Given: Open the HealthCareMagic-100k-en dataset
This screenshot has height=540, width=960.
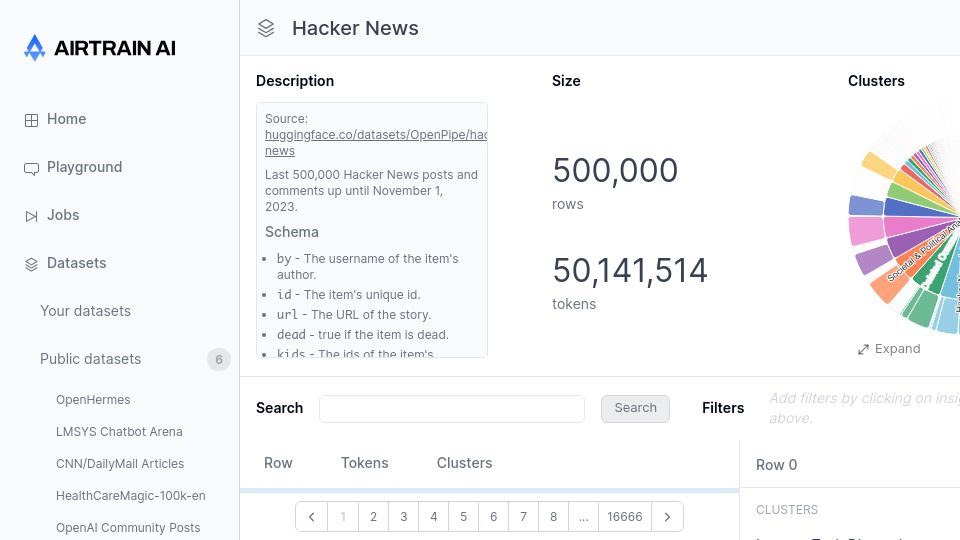Looking at the screenshot, I should click(x=131, y=495).
